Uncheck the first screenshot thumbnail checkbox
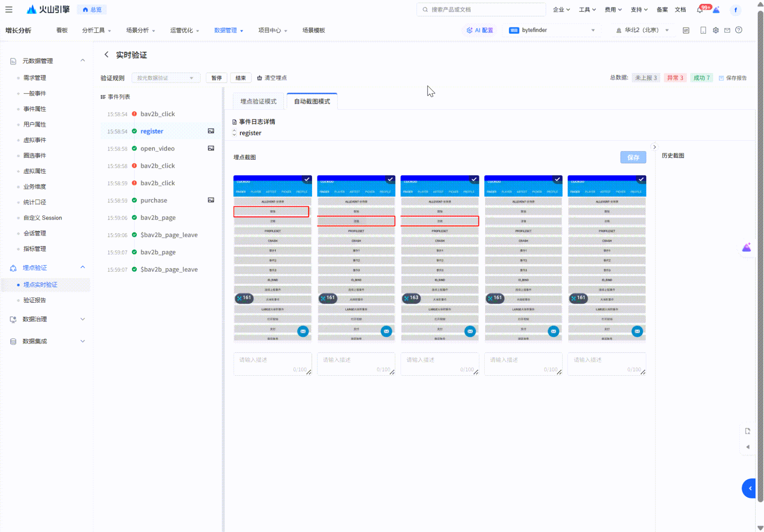 (x=307, y=179)
